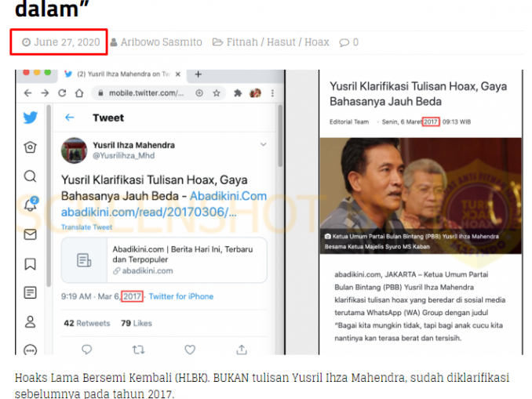Image resolution: width=532 pixels, height=399 pixels.
Task: Open a new browser tab with plus
Action: point(199,74)
